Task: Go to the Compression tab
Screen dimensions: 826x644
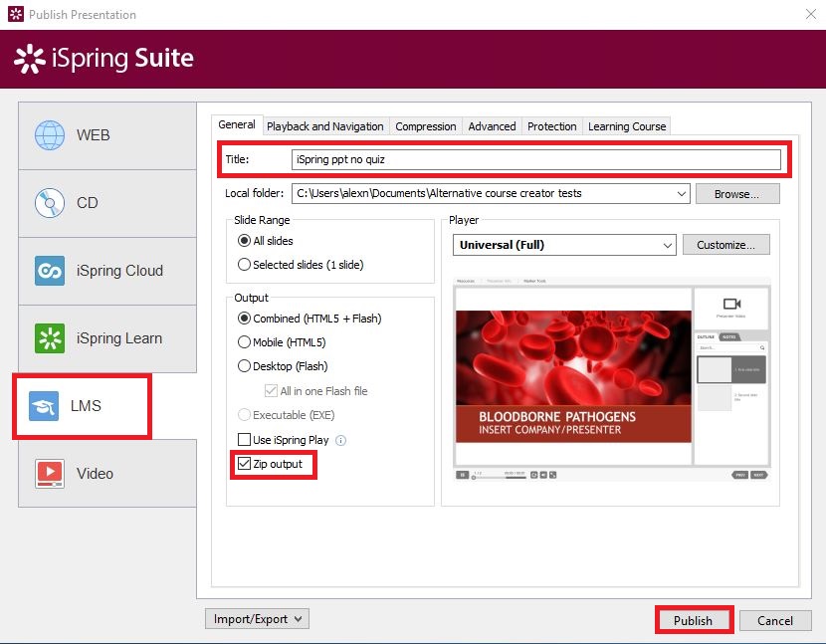Action: pos(426,126)
